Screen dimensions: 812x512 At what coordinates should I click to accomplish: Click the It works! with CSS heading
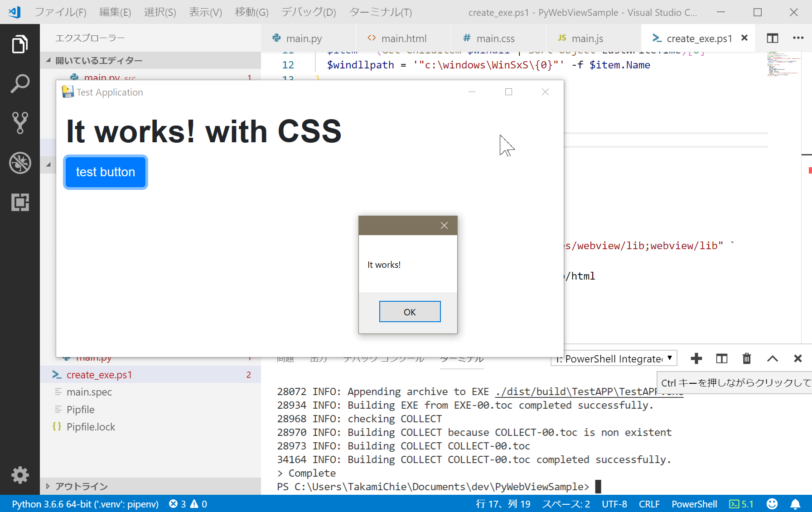(x=204, y=131)
